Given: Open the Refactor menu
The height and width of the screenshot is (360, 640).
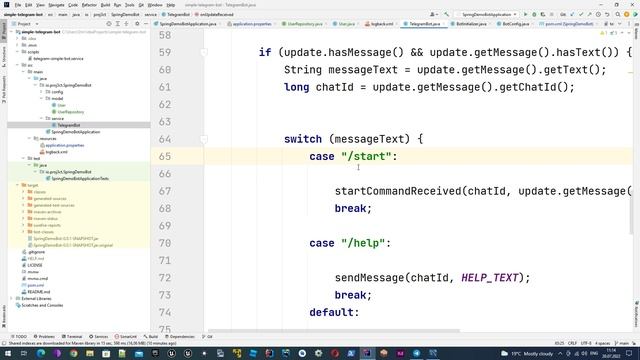Looking at the screenshot, I should (x=89, y=5).
